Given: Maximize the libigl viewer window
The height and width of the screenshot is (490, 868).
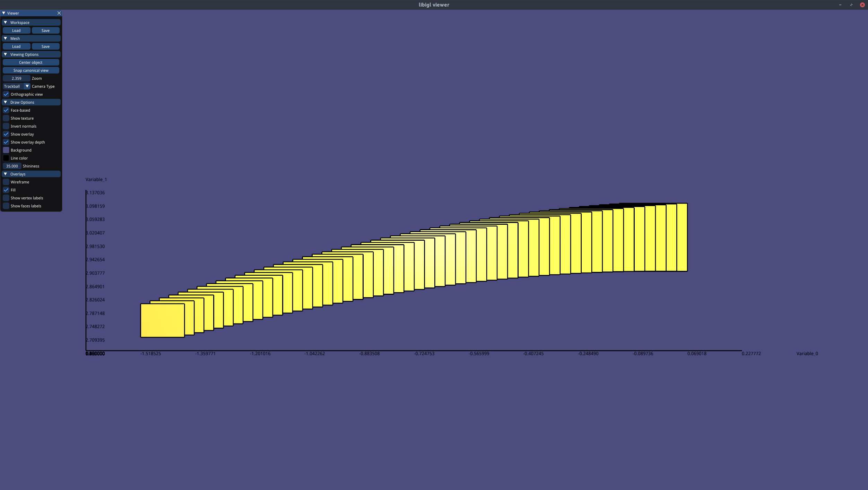Looking at the screenshot, I should tap(851, 5).
